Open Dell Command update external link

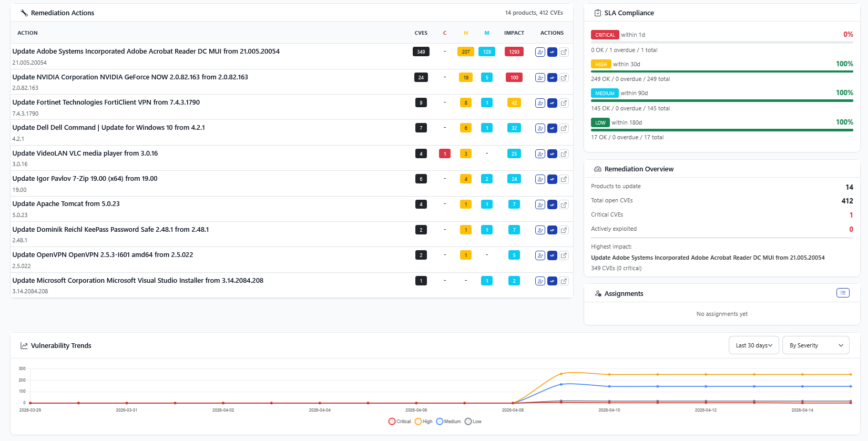pos(564,128)
